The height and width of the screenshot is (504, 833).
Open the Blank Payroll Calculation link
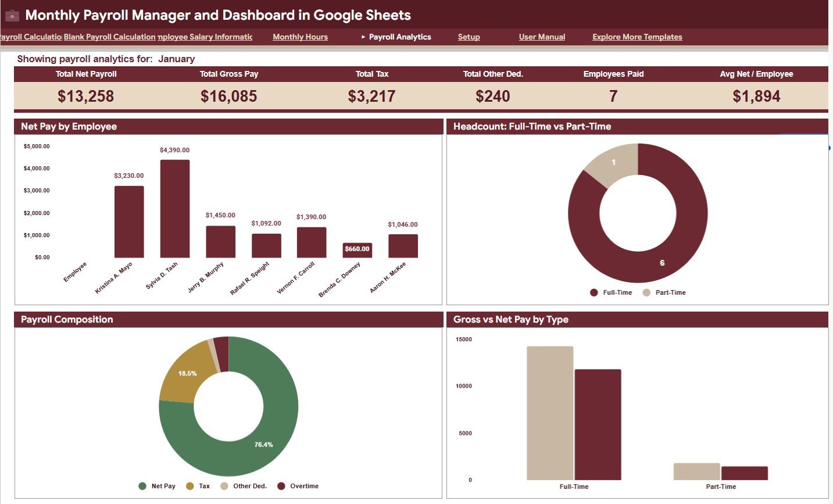[109, 37]
